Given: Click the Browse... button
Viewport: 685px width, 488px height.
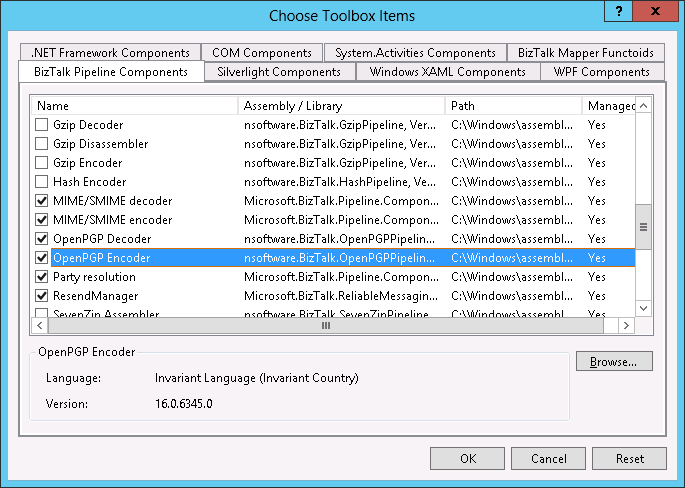Looking at the screenshot, I should 614,361.
